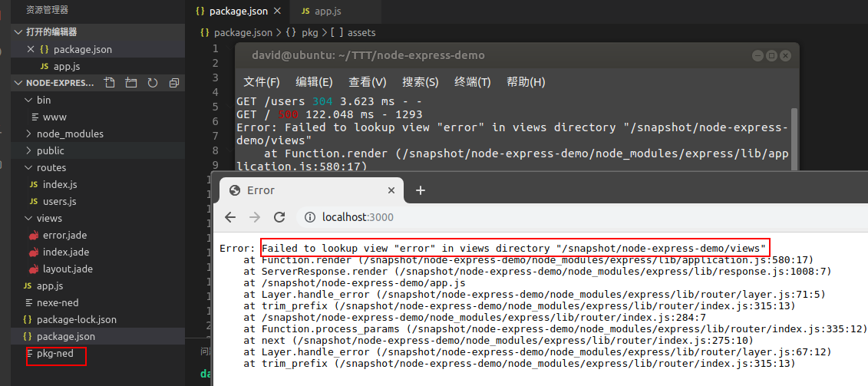Expand the public folder

coord(51,150)
